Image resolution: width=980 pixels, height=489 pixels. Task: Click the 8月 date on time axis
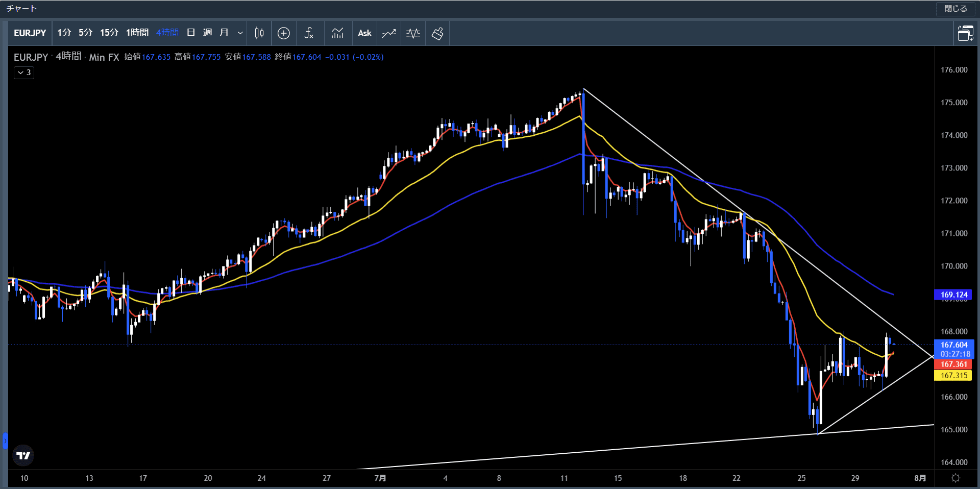920,478
